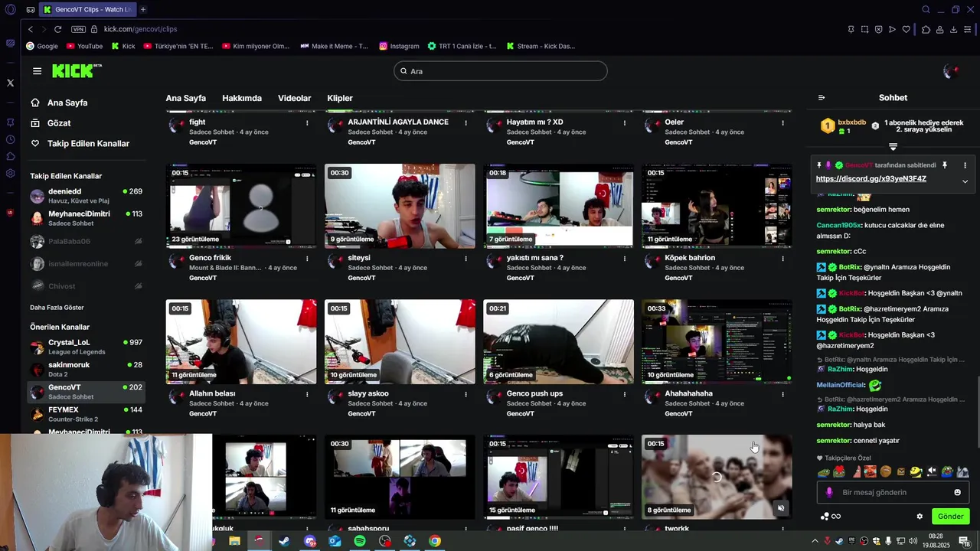Image resolution: width=980 pixels, height=551 pixels.
Task: Open the YouTube bookmark
Action: (x=84, y=46)
